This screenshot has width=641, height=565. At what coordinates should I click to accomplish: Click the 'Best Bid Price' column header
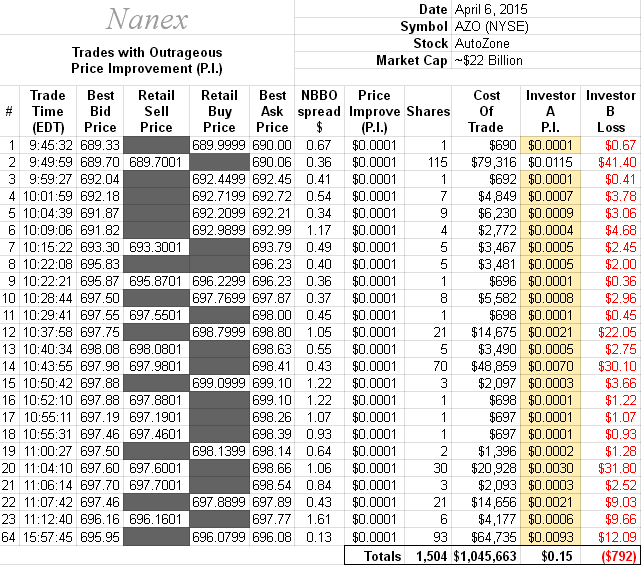(x=100, y=111)
